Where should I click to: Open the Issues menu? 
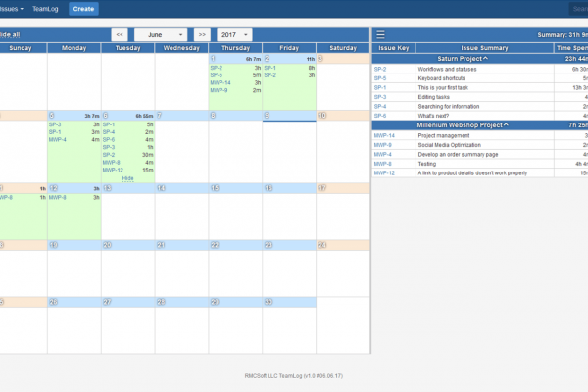[x=11, y=9]
